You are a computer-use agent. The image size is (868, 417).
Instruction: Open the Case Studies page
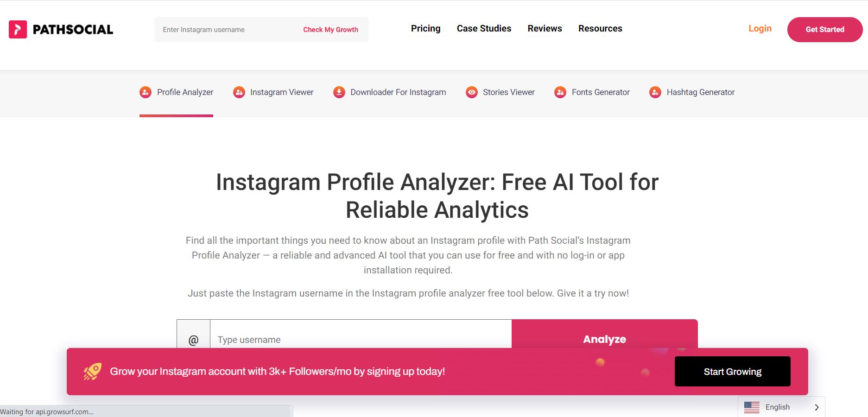coord(484,29)
